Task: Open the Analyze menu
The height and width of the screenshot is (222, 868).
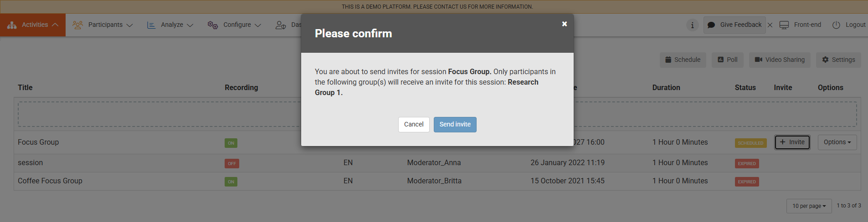Action: point(170,25)
